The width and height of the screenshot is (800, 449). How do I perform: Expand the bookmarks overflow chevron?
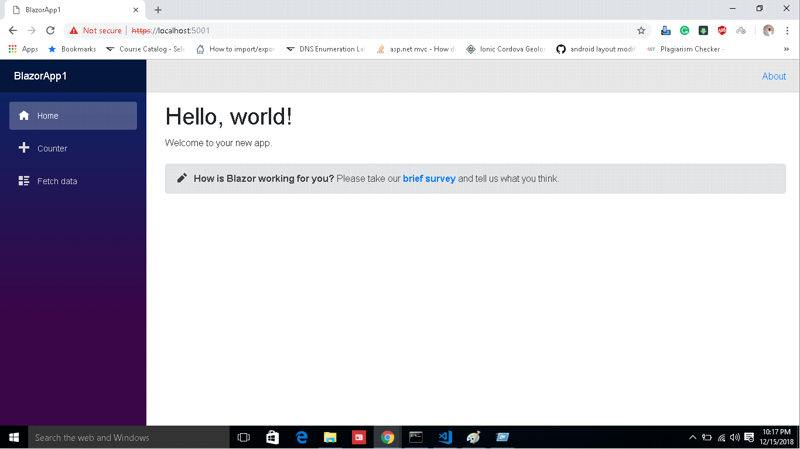(x=786, y=49)
